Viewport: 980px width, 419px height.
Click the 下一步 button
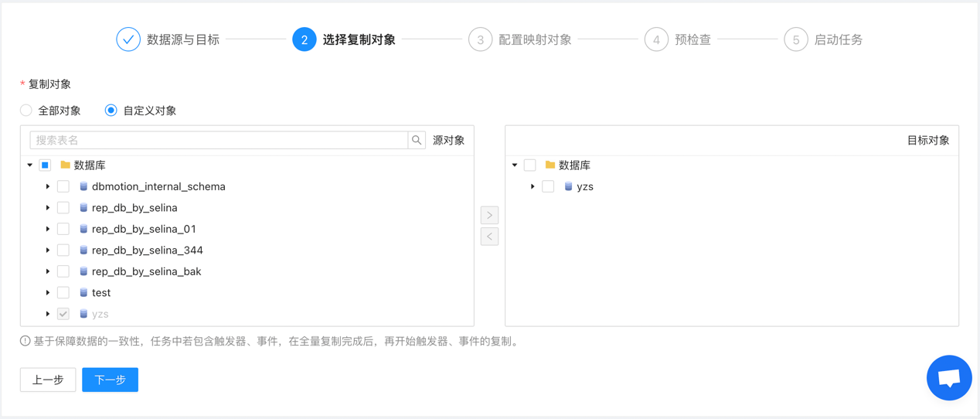(x=111, y=380)
